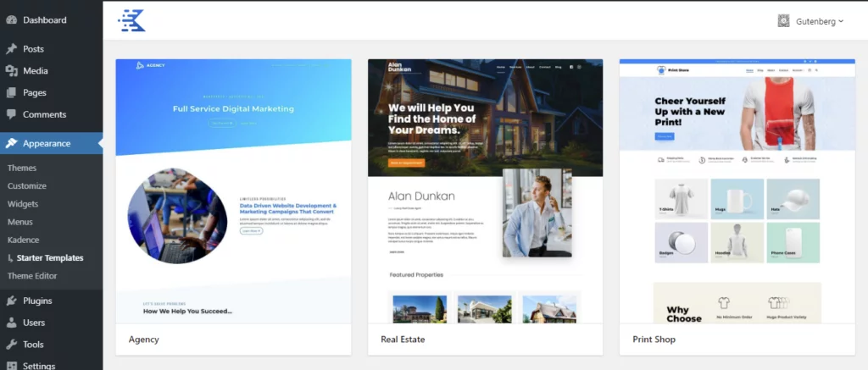The height and width of the screenshot is (370, 868).
Task: Select the Real Estate template thumbnail
Action: pos(486,191)
